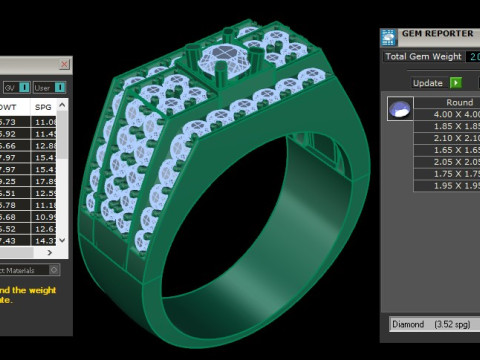Click the Update button in Gem Reporter
Screen dimensions: 480x360
point(428,83)
